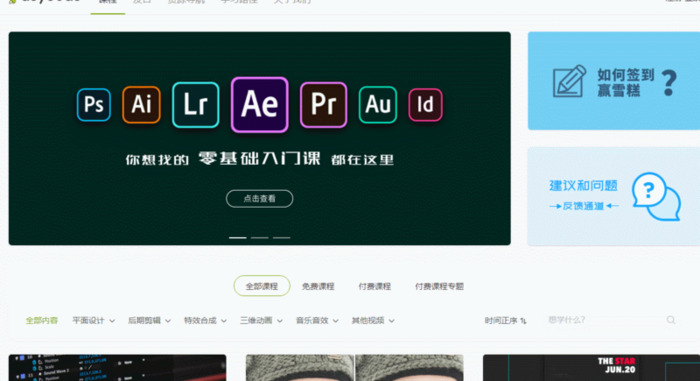
Task: Open the 建议和问题 feedback card
Action: (614, 197)
